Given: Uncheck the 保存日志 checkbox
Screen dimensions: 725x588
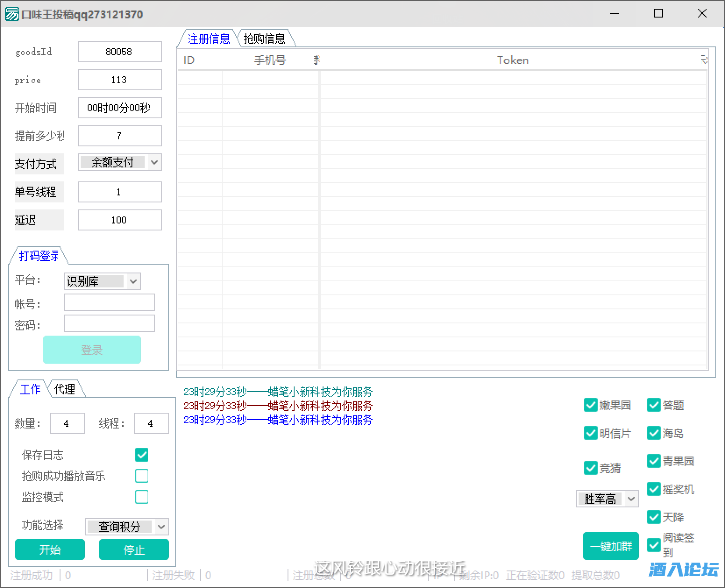Looking at the screenshot, I should (142, 455).
